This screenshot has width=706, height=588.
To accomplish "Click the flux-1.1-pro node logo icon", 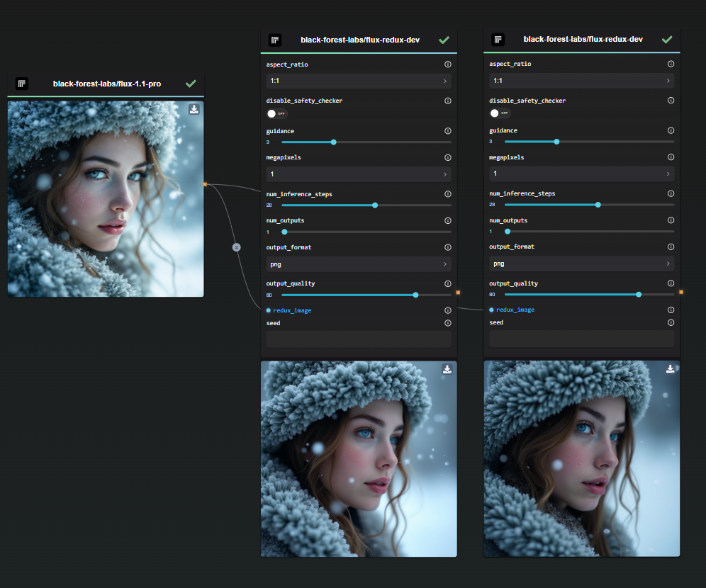I will pyautogui.click(x=21, y=84).
